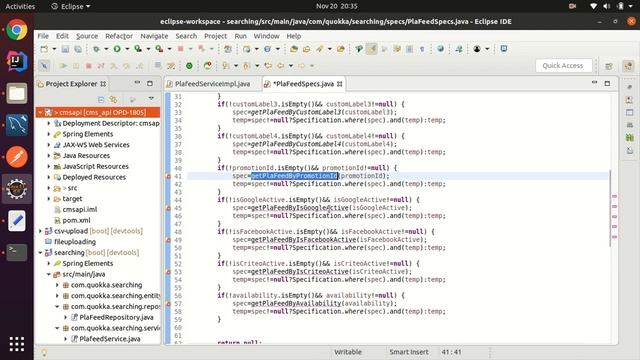Open the Navigate menu

154,36
